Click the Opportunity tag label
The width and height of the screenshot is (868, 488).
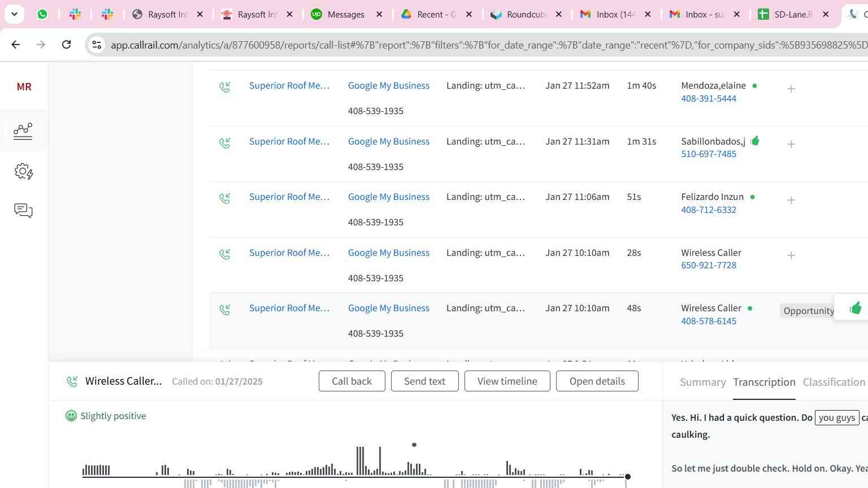(808, 311)
